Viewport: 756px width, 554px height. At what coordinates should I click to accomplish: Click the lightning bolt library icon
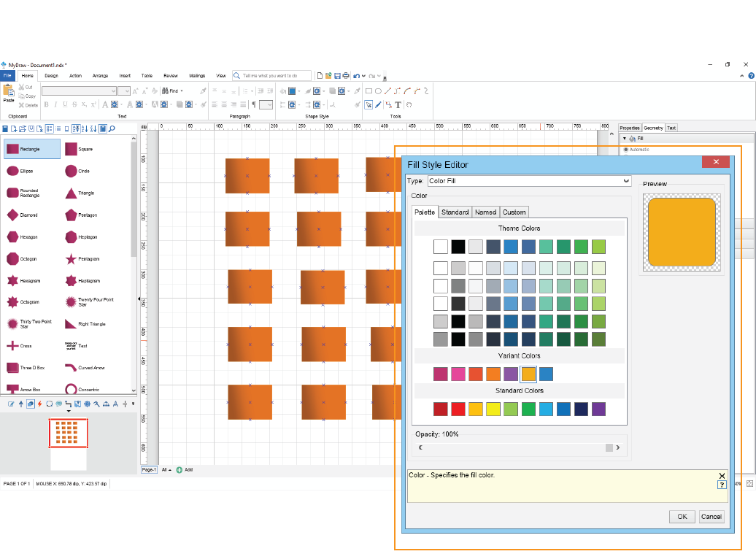pyautogui.click(x=39, y=404)
